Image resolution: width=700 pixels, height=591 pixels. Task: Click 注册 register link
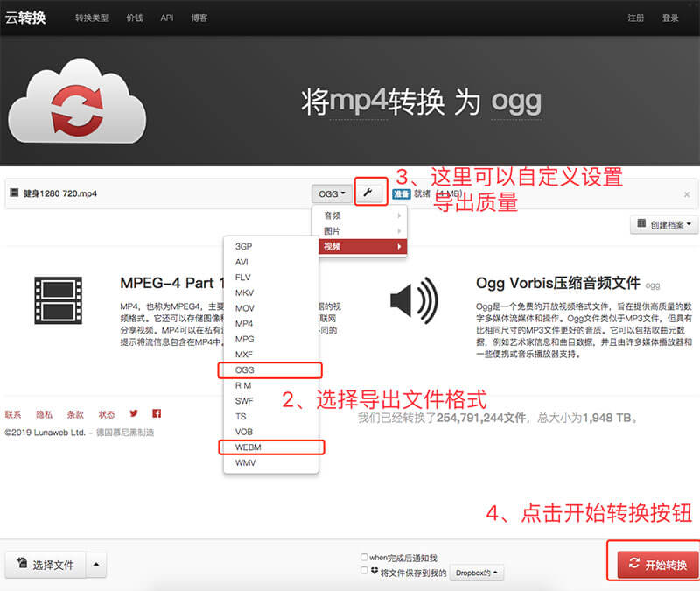tap(636, 18)
